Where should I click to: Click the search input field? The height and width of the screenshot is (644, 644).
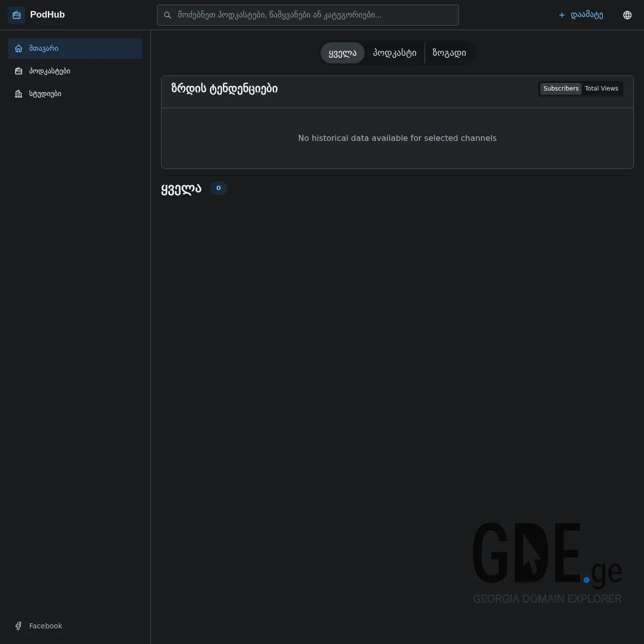pyautogui.click(x=307, y=15)
